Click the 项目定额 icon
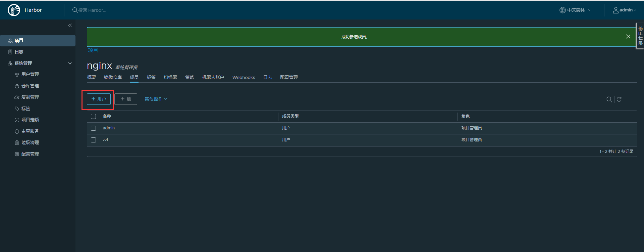 [x=17, y=120]
